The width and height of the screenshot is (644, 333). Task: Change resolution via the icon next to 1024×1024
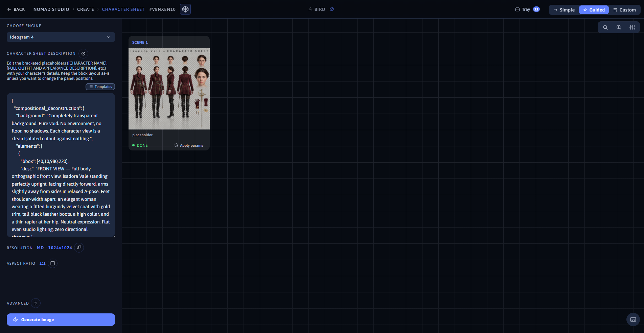[x=79, y=247]
